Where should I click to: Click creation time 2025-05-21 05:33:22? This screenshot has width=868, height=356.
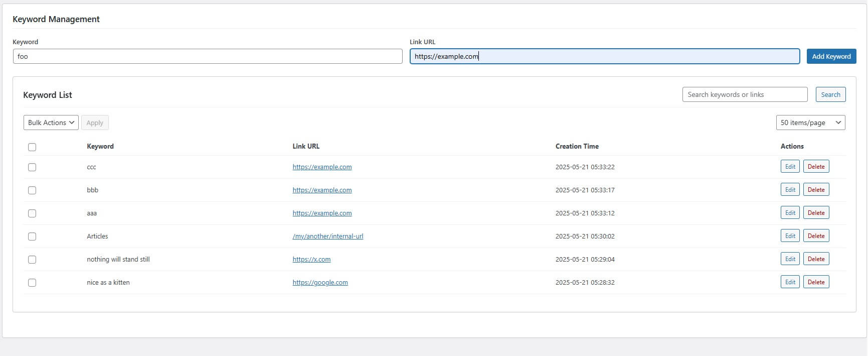coord(585,167)
